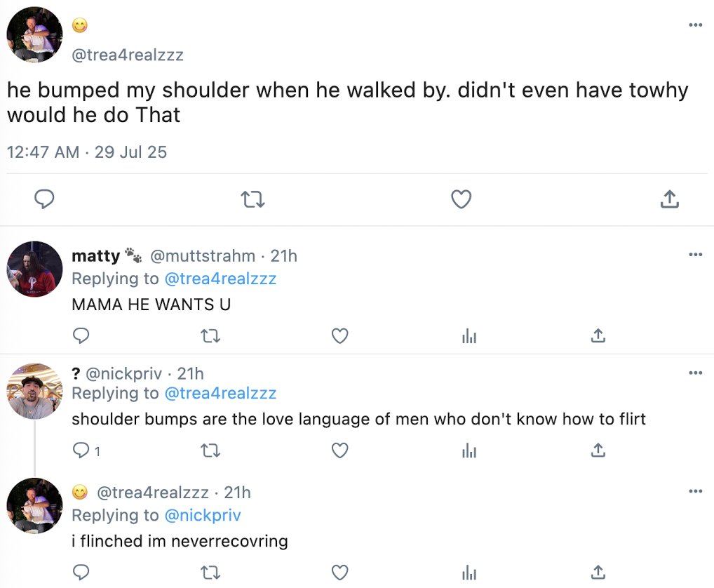Open more options on matty's reply
The image size is (714, 588).
[695, 254]
